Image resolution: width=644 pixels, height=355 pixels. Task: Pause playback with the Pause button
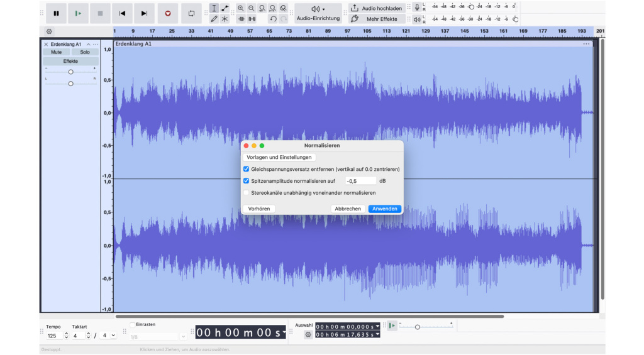(56, 14)
